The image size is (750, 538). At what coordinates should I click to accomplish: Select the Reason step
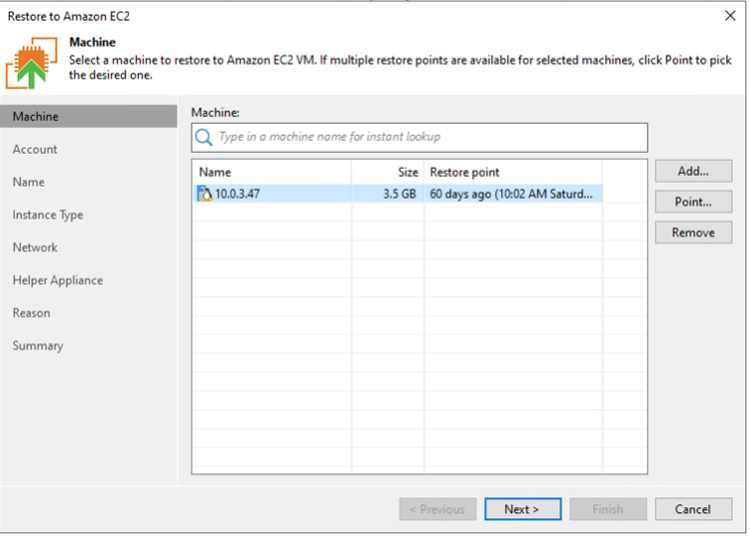point(31,313)
